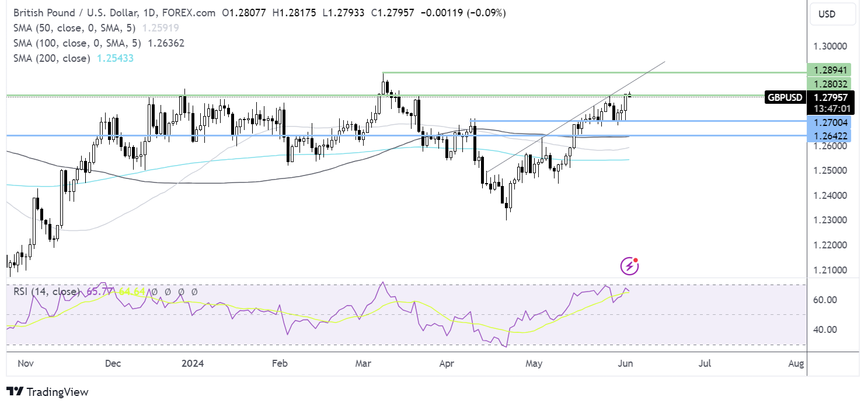This screenshot has height=407, width=868.
Task: Select the RSI (14, close) indicator legend
Action: point(47,291)
